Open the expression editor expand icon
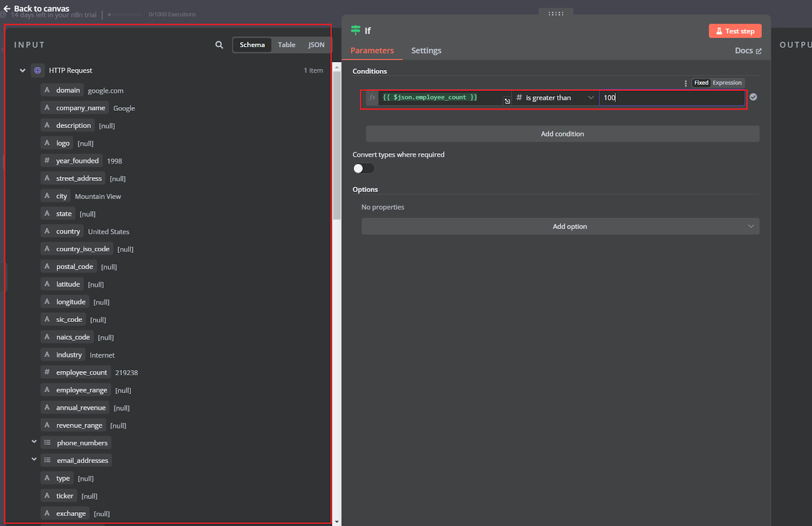The width and height of the screenshot is (812, 526). pos(507,101)
